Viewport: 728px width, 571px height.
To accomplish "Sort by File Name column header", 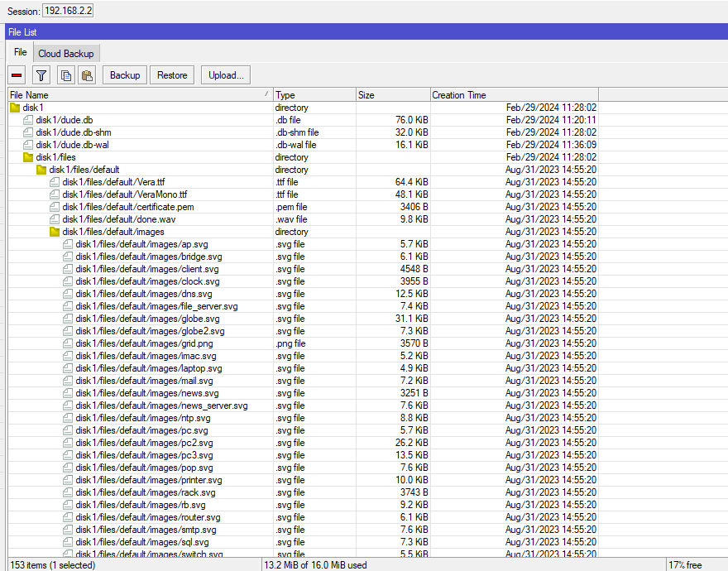I will pyautogui.click(x=141, y=95).
